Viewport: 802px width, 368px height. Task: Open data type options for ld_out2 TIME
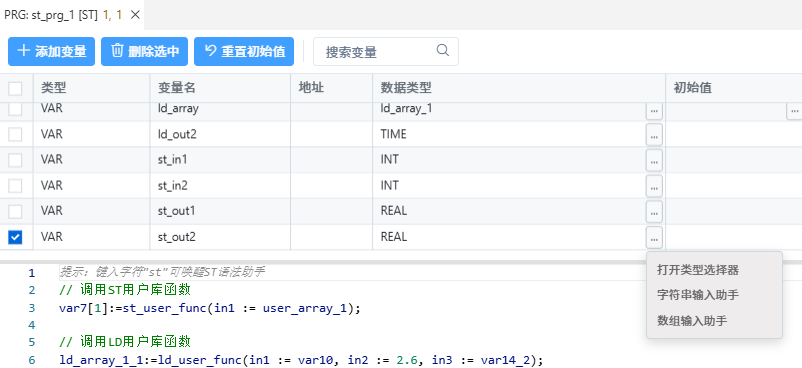[654, 135]
